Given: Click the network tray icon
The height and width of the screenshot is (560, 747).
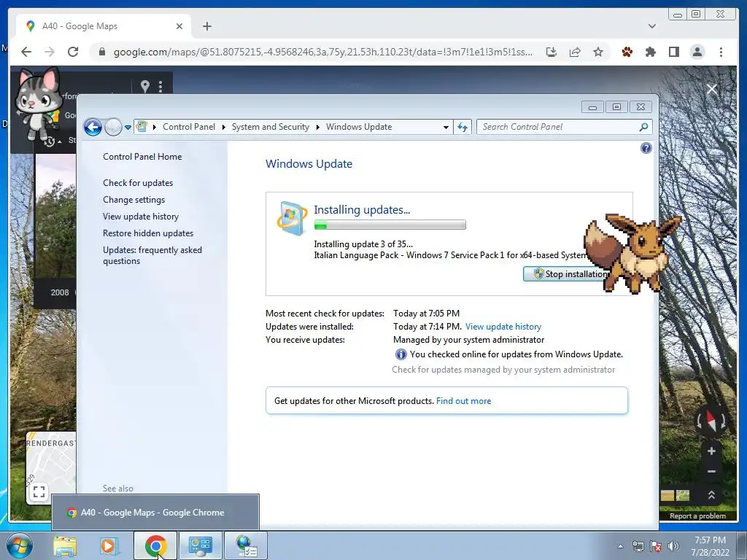Looking at the screenshot, I should point(638,546).
